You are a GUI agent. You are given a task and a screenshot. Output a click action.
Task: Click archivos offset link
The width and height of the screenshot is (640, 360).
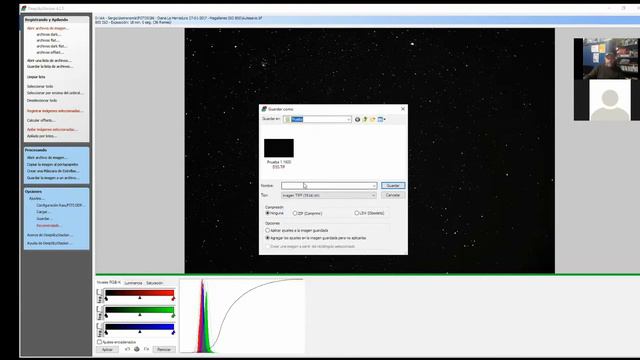point(50,52)
